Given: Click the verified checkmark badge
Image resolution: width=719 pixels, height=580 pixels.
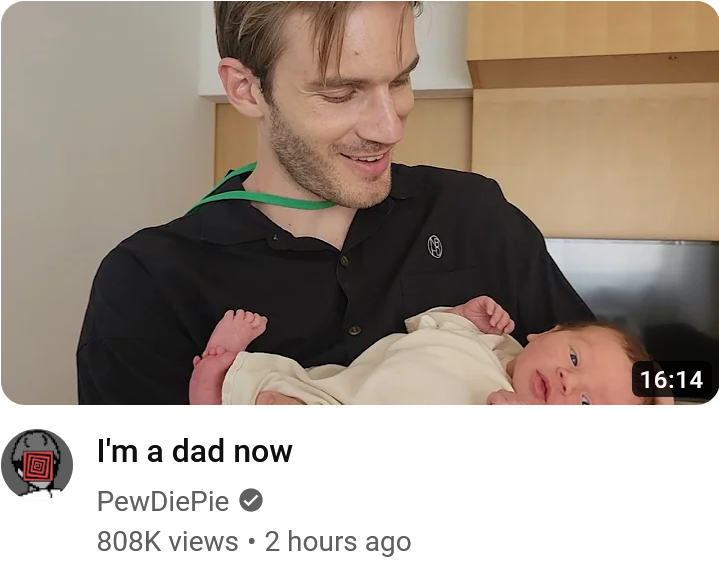Looking at the screenshot, I should pos(251,500).
